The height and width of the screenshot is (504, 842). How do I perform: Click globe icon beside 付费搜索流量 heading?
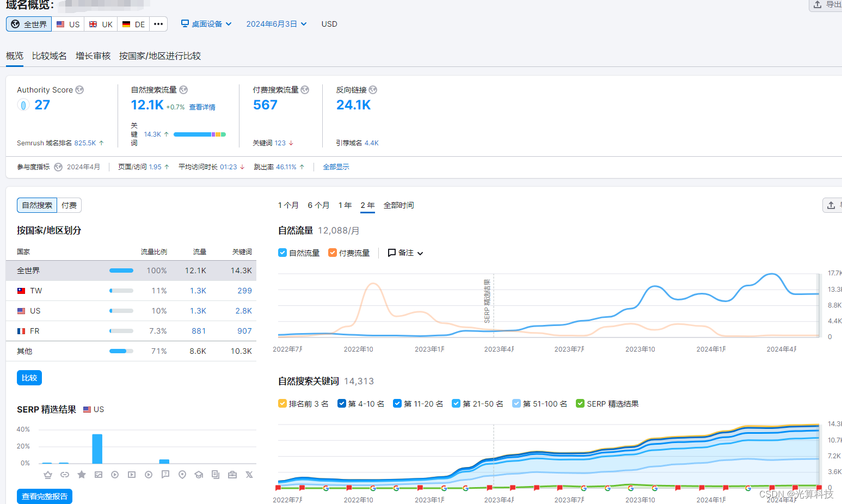(305, 90)
